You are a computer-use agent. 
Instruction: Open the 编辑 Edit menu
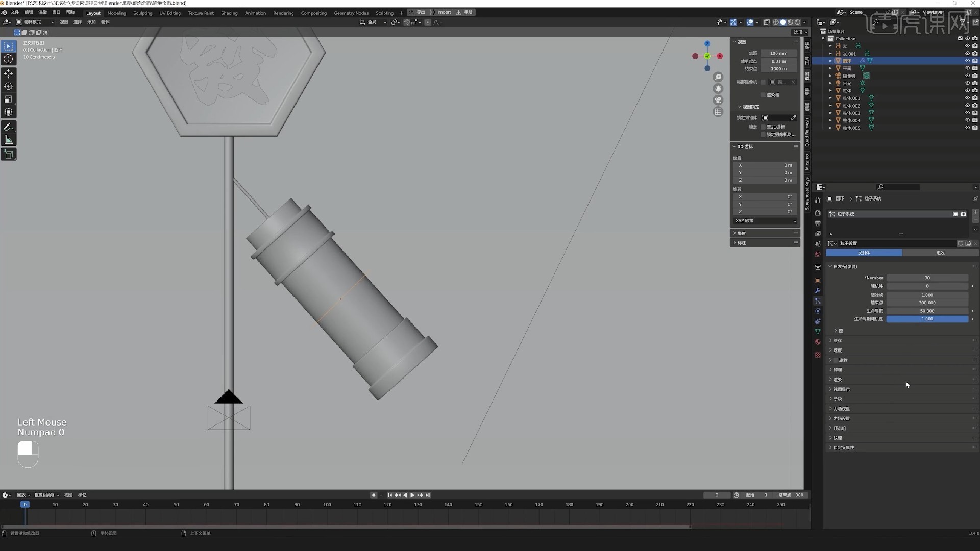click(x=29, y=12)
